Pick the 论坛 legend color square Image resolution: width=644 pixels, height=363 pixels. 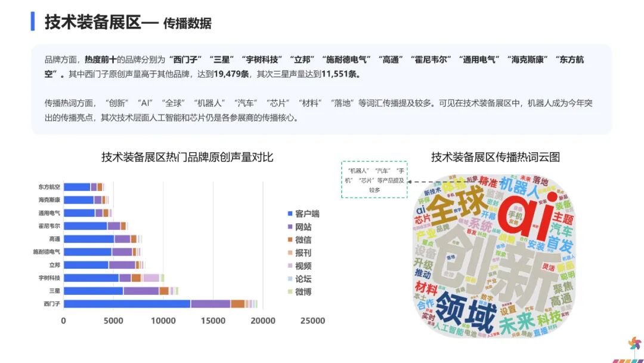pos(290,279)
